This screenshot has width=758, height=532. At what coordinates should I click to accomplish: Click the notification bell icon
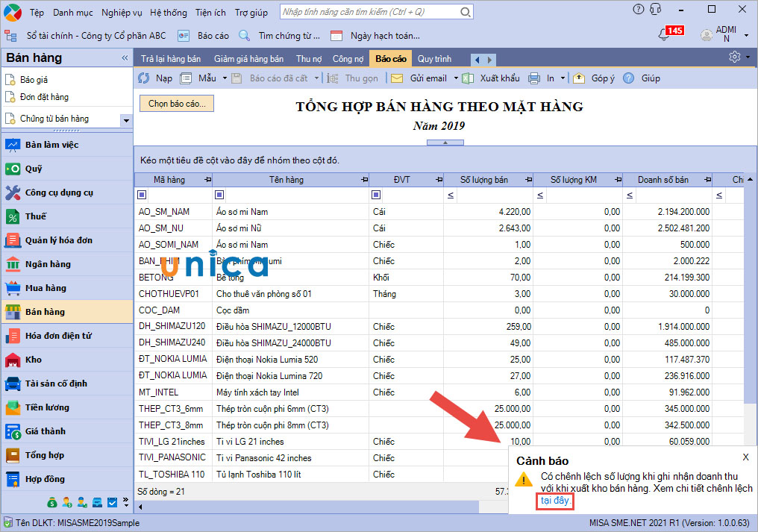click(662, 34)
